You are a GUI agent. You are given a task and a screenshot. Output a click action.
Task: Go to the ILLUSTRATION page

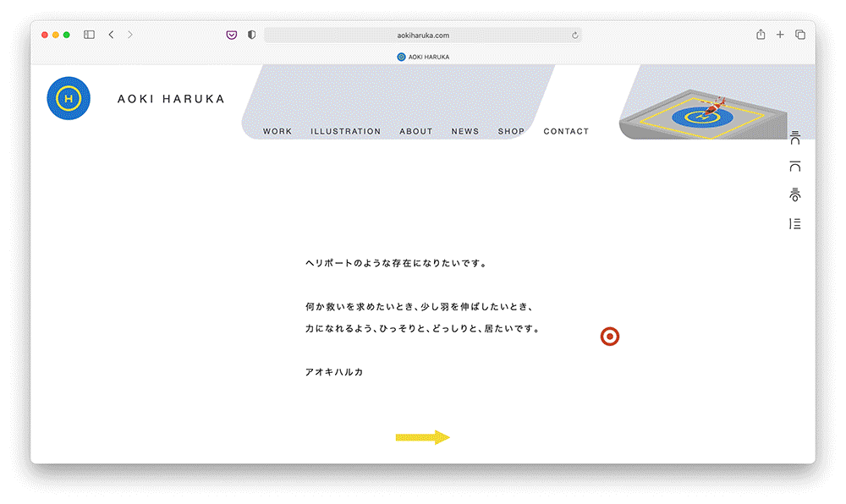(x=345, y=132)
